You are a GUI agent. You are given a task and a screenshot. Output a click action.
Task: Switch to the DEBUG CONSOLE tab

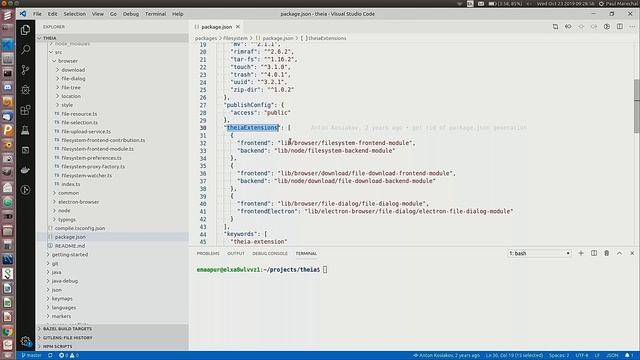tap(270, 253)
